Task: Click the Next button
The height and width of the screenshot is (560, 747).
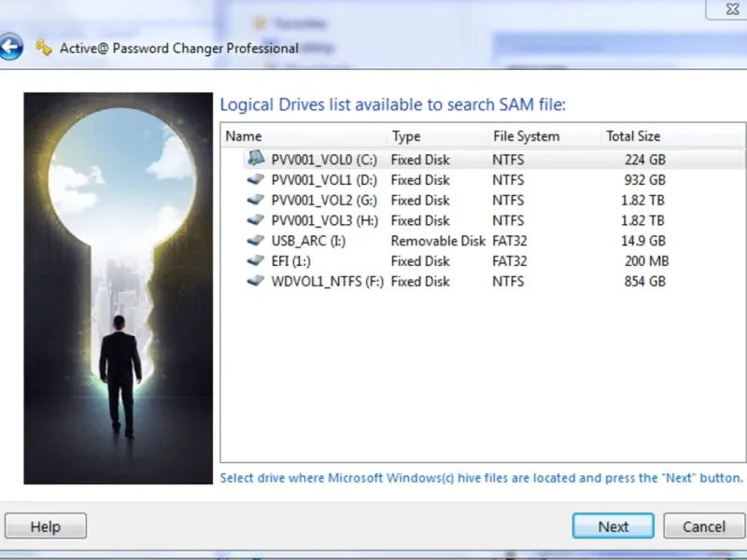Action: (x=613, y=526)
